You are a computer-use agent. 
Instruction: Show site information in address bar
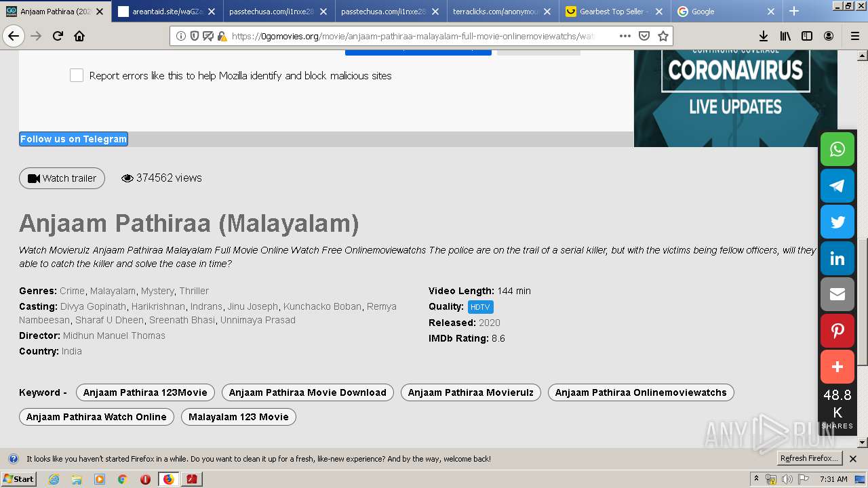[181, 36]
